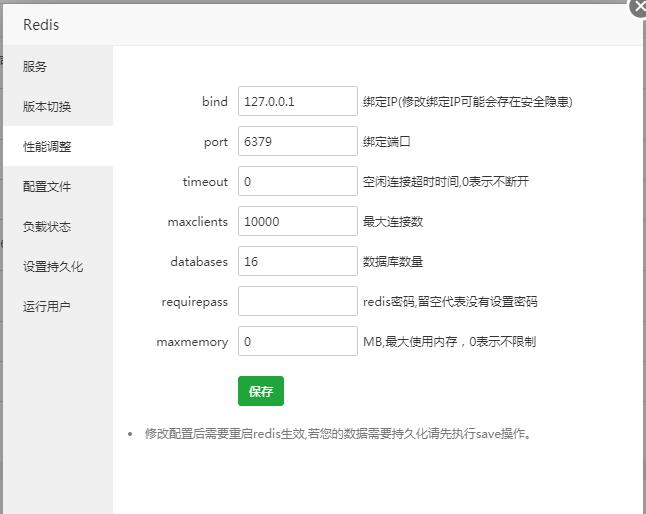Screen dimensions: 646x514
Task: Close the Redis dialog with X icon
Action: pyautogui.click(x=639, y=7)
